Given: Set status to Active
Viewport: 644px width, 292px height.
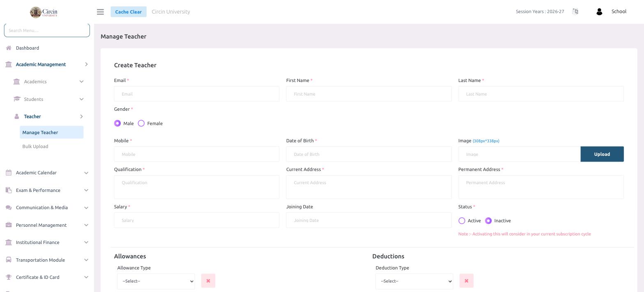Looking at the screenshot, I should click(x=462, y=221).
